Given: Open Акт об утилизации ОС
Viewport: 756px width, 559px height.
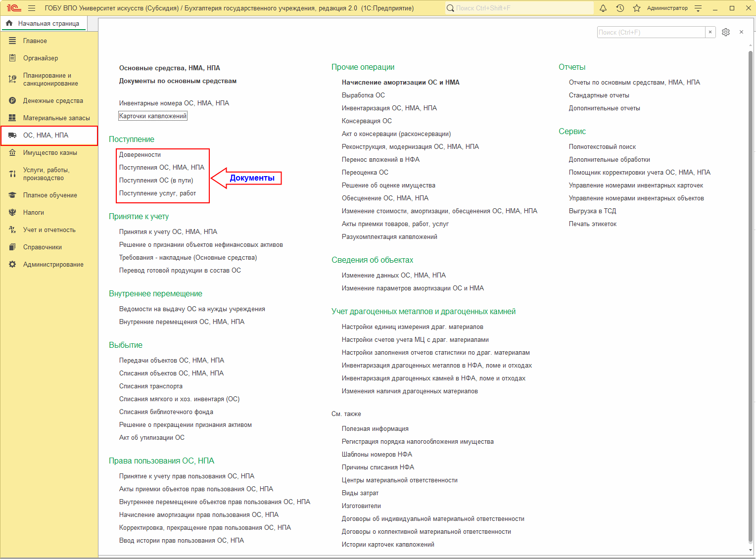Looking at the screenshot, I should pos(152,437).
